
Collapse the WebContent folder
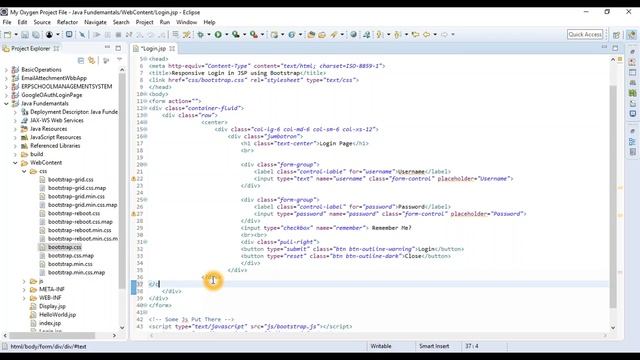(15, 163)
